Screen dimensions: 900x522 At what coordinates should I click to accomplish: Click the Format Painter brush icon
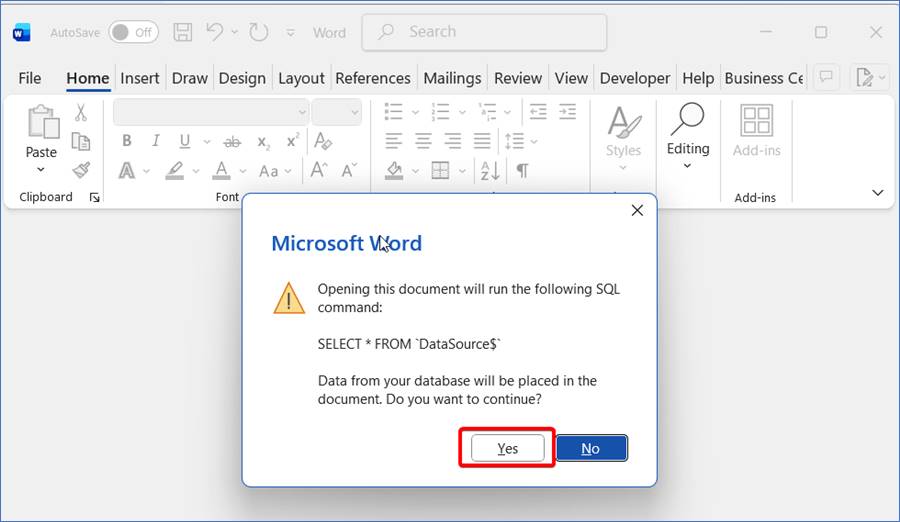81,170
